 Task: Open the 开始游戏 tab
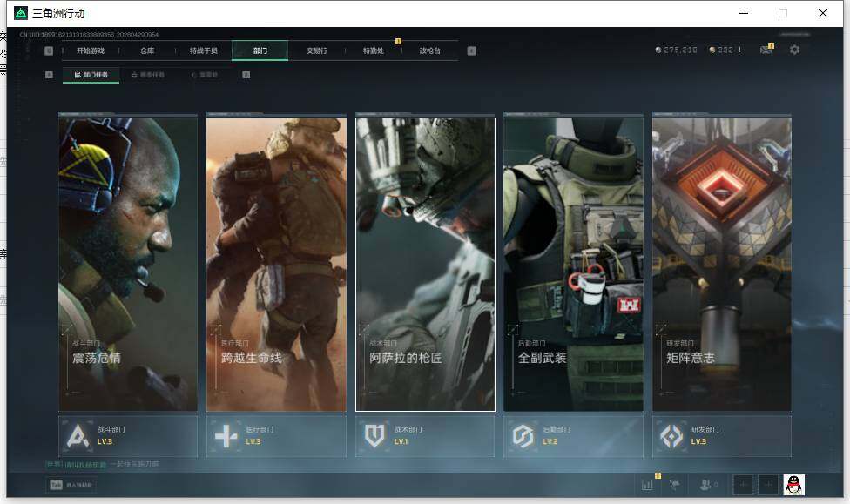coord(90,50)
